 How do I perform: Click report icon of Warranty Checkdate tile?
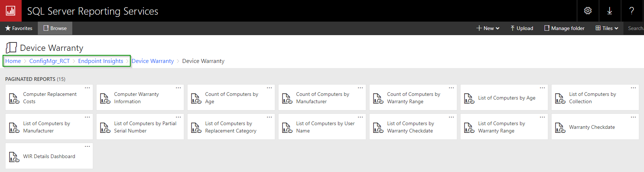coord(560,128)
